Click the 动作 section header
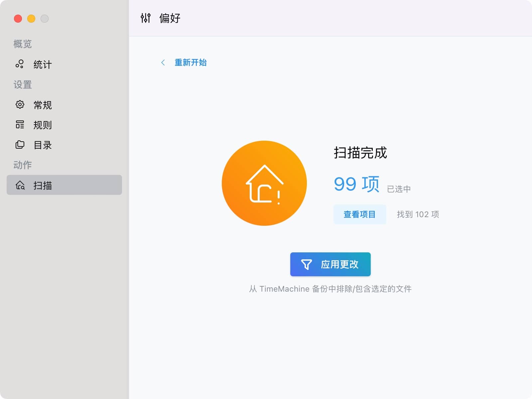This screenshot has width=532, height=399. click(23, 165)
